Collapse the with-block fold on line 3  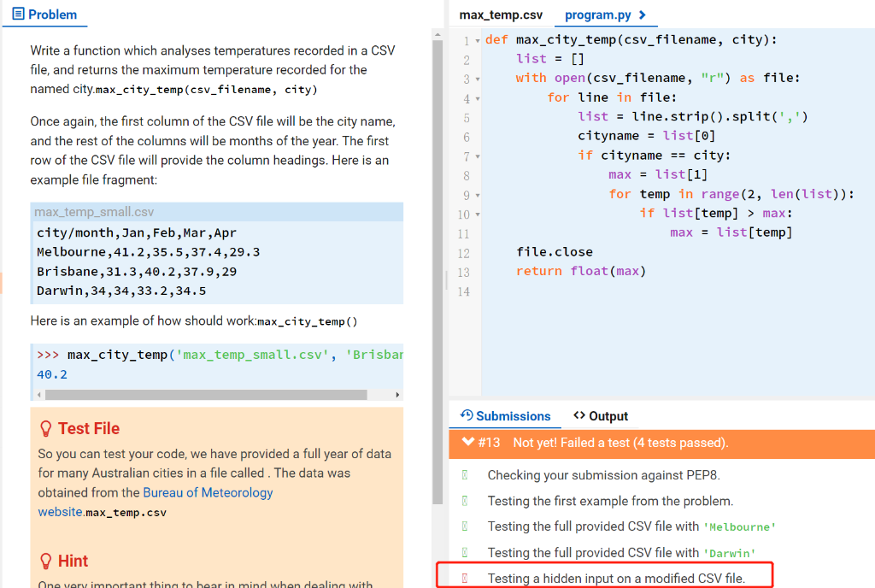pos(478,79)
